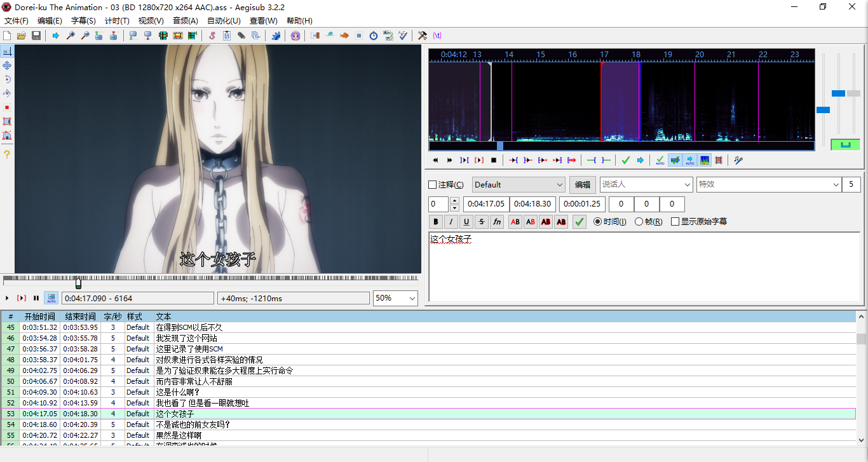Screen dimensions: 868x462
Task: Click the blue Jump-to arrow toolbar icon
Action: [x=56, y=36]
